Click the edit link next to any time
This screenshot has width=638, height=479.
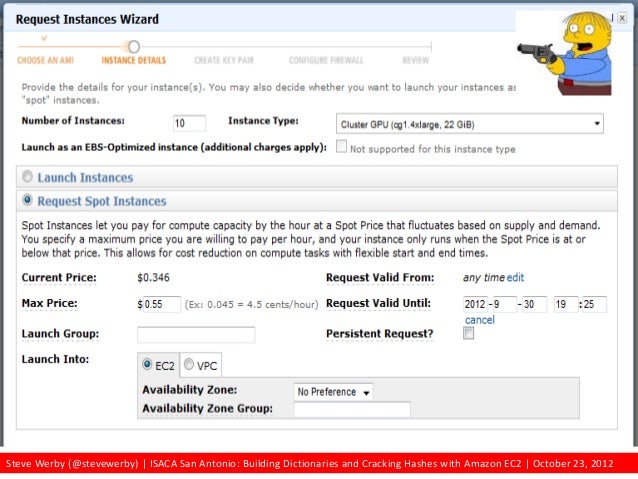516,278
